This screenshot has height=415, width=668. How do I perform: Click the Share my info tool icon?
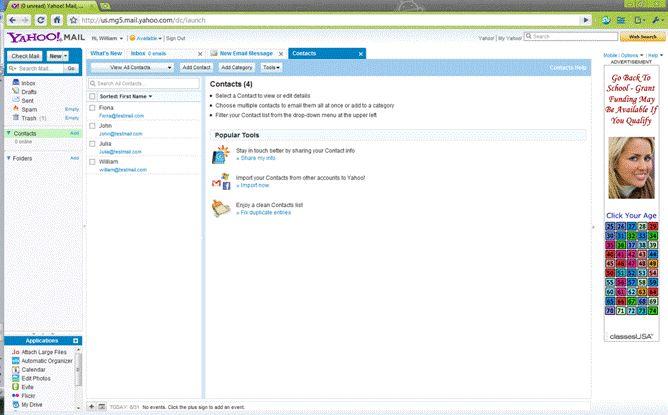pyautogui.click(x=221, y=154)
